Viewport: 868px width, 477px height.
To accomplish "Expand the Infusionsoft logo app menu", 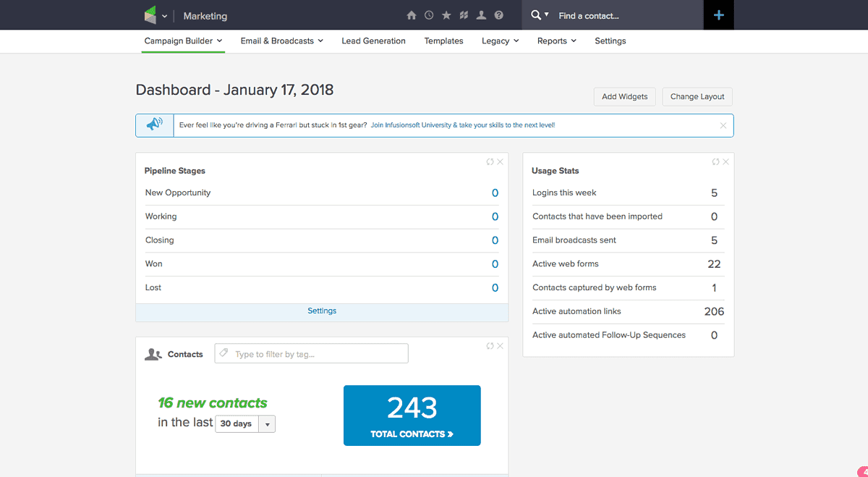I will click(x=156, y=15).
